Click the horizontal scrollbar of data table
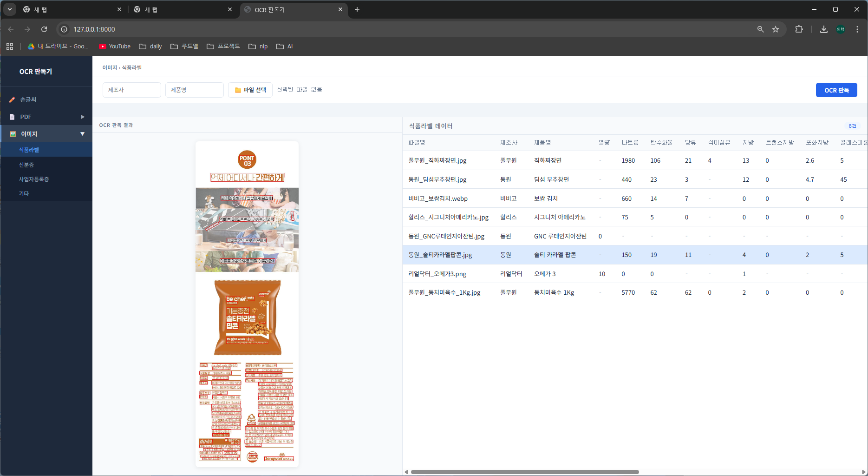The width and height of the screenshot is (868, 476). 525,472
